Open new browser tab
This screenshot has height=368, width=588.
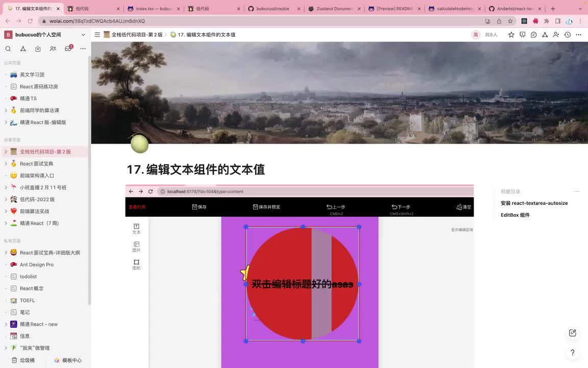[553, 9]
